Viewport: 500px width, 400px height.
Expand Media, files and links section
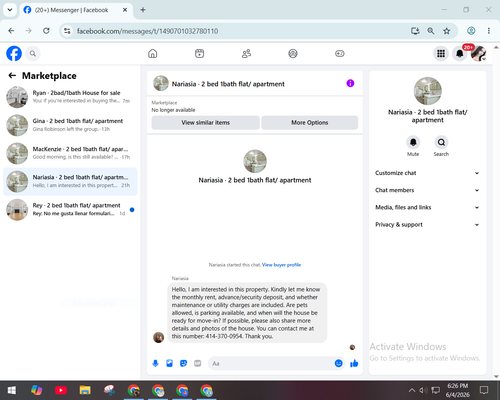(427, 207)
